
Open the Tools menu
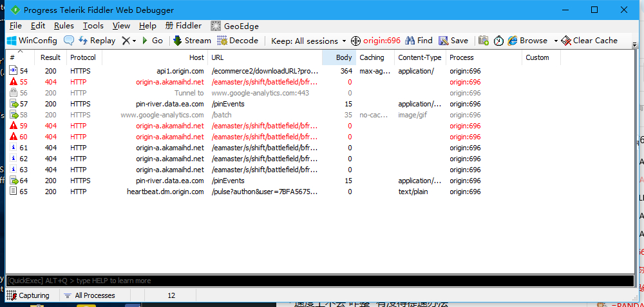coord(93,26)
